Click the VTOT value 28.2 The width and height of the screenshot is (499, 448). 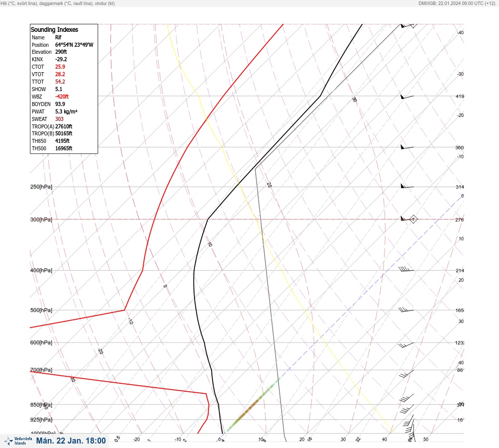60,74
